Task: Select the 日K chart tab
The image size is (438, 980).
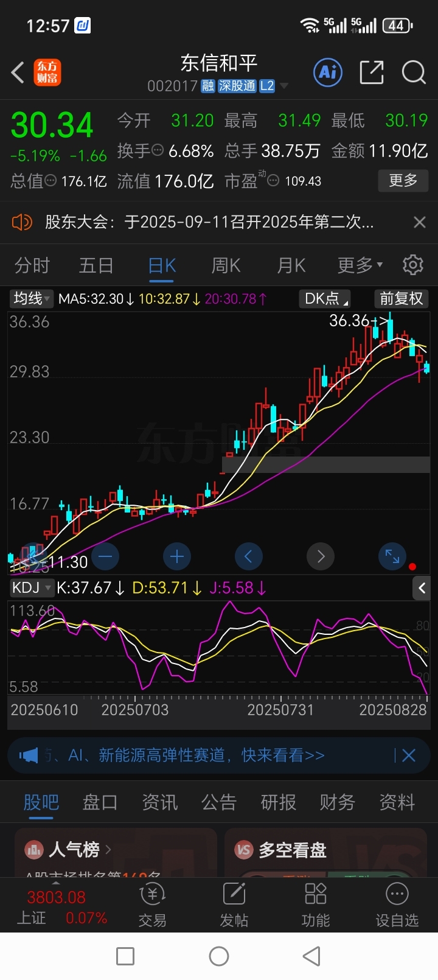Action: (x=162, y=265)
